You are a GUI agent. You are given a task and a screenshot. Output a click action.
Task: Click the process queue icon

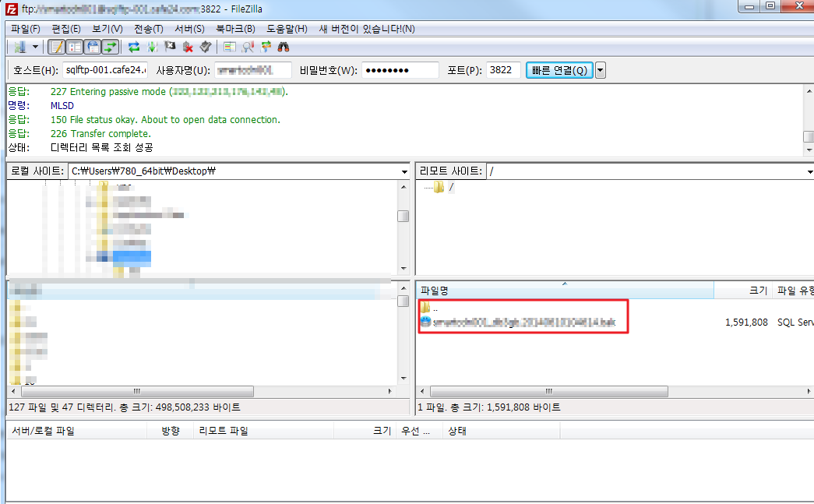(x=152, y=47)
